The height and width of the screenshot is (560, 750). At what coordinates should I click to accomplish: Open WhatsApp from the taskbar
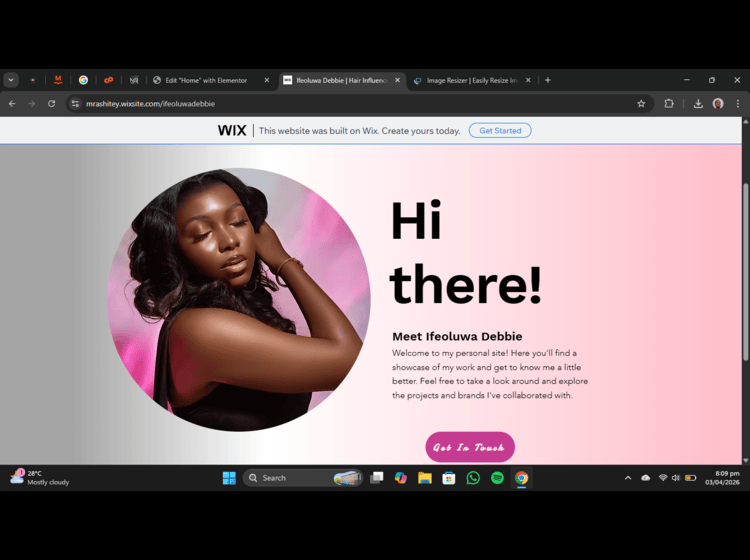click(x=473, y=478)
